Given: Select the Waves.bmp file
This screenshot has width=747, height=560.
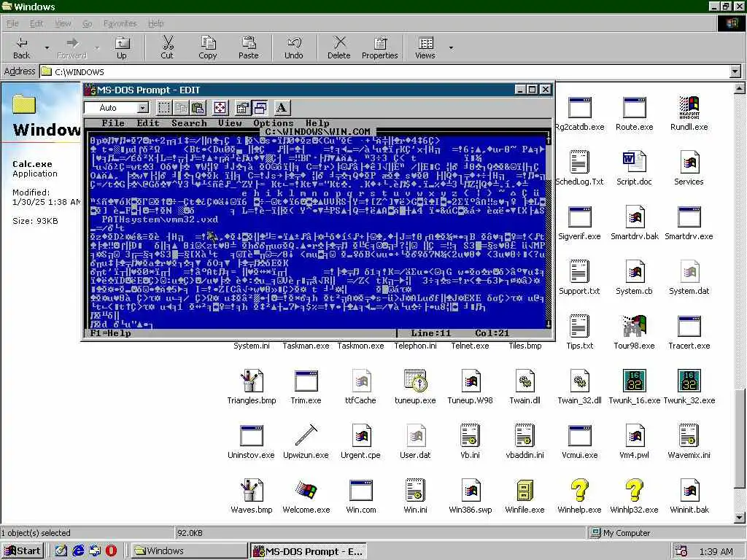Looking at the screenshot, I should (x=252, y=497).
